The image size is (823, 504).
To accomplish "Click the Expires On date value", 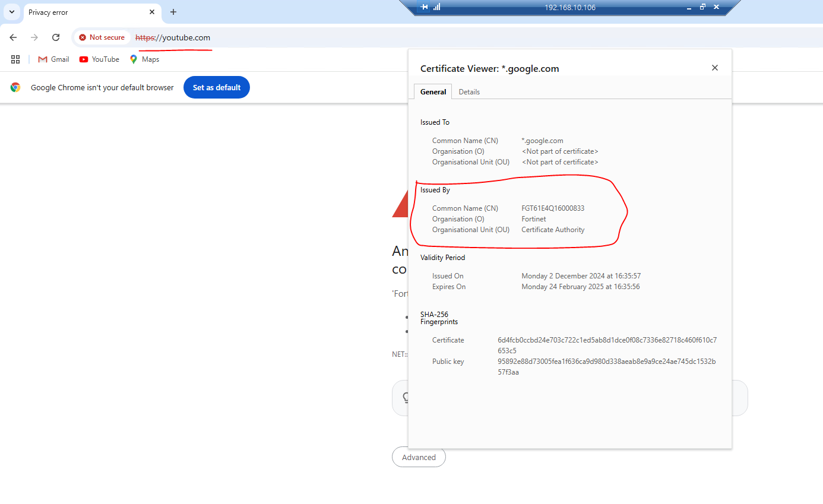I will (x=581, y=287).
